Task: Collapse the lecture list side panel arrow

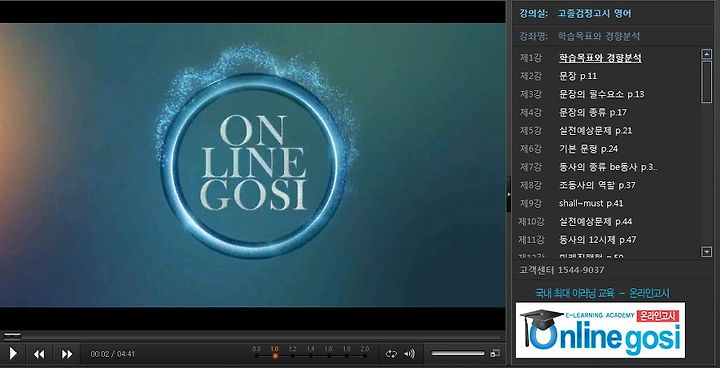Action: tap(508, 195)
